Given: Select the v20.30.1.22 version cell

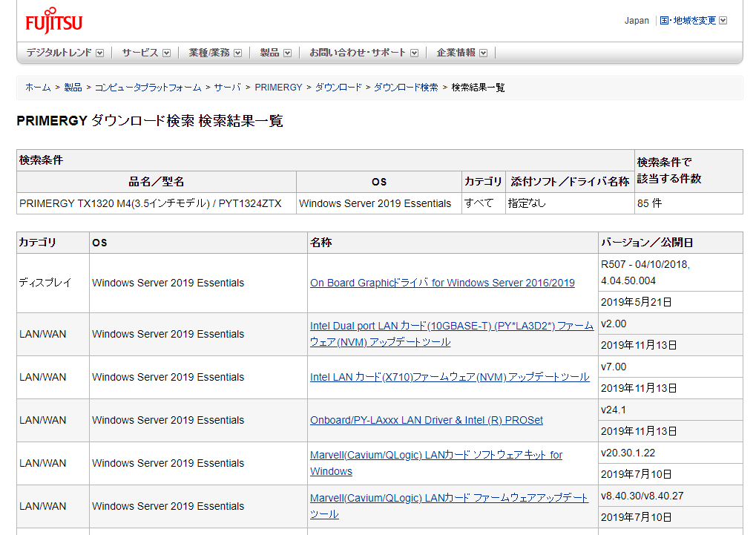Looking at the screenshot, I should point(670,453).
